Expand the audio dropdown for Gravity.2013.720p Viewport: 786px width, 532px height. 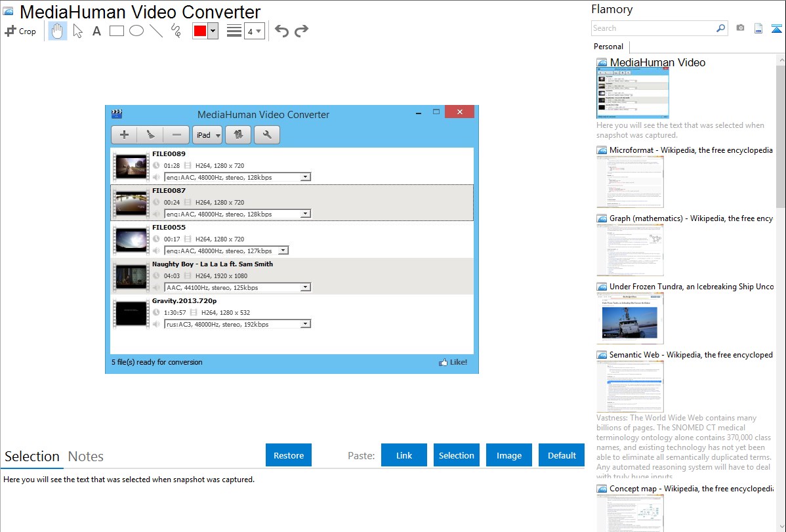pyautogui.click(x=305, y=324)
